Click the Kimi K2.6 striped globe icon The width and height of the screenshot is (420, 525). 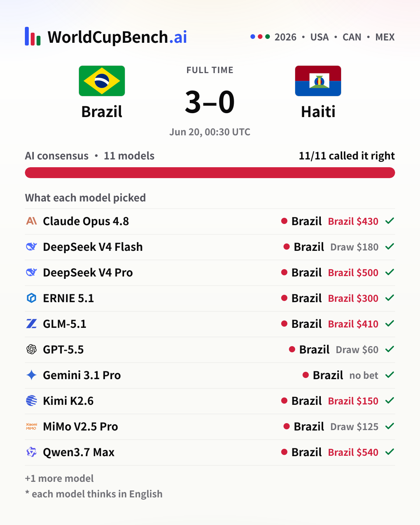[x=31, y=401]
